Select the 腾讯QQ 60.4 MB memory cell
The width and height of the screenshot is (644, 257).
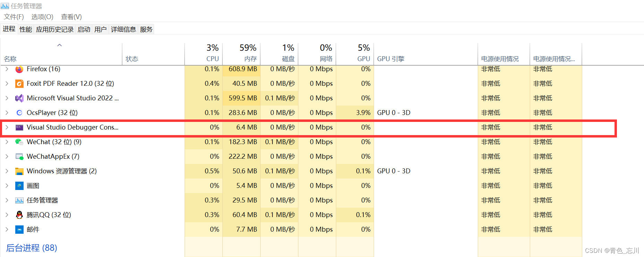241,215
